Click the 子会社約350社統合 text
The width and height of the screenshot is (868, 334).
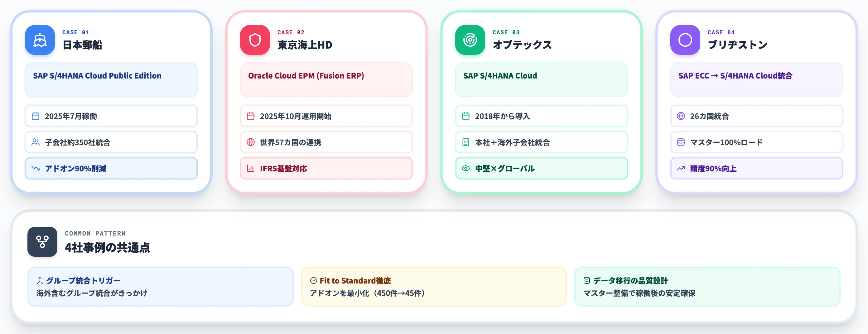pos(78,142)
